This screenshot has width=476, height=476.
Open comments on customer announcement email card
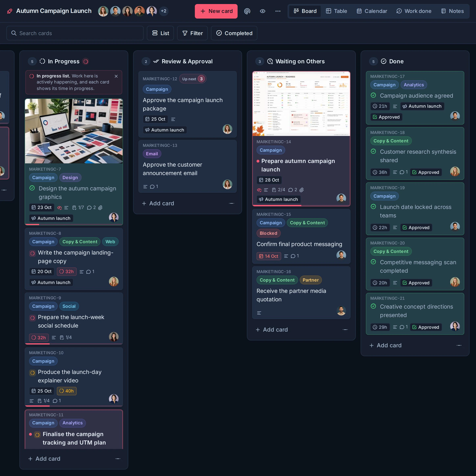[x=154, y=187]
